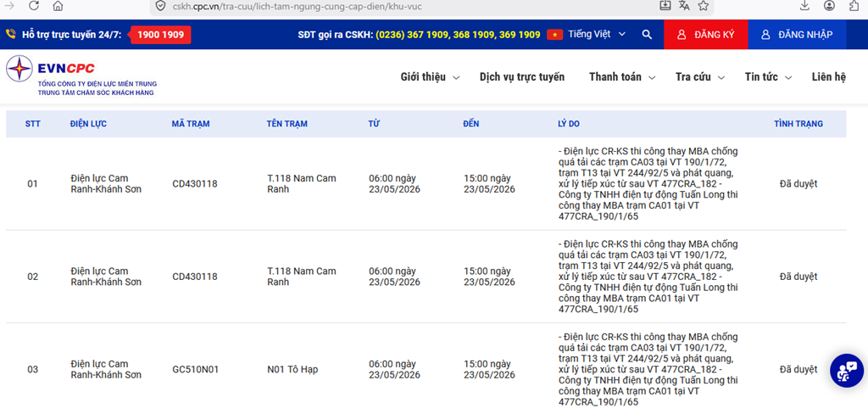This screenshot has height=414, width=868.
Task: Click the ĐĂNG KÝ button
Action: pos(706,35)
